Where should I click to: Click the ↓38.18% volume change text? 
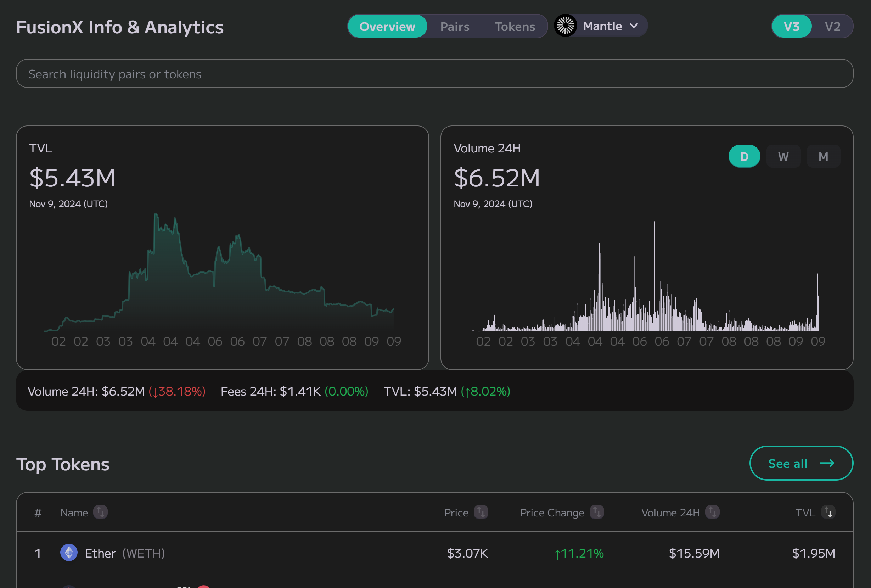coord(177,391)
